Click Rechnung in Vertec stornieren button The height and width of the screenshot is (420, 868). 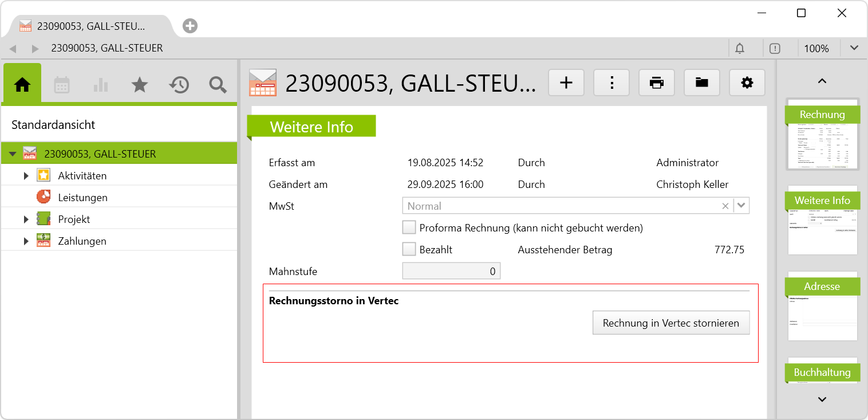(x=670, y=323)
